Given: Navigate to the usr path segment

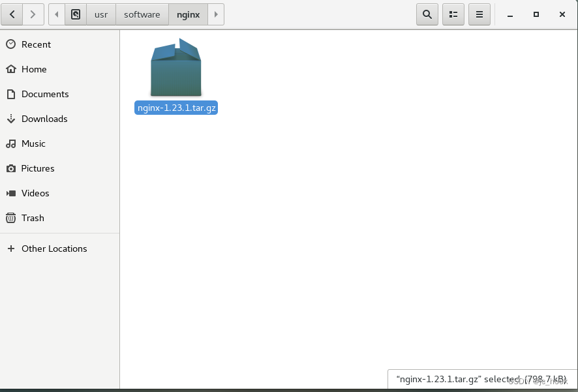Looking at the screenshot, I should (x=101, y=14).
